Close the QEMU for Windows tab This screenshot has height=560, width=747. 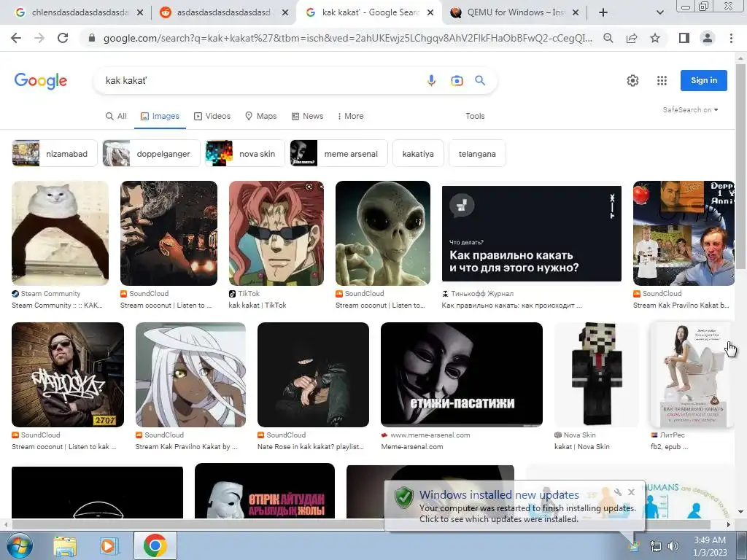click(x=576, y=12)
